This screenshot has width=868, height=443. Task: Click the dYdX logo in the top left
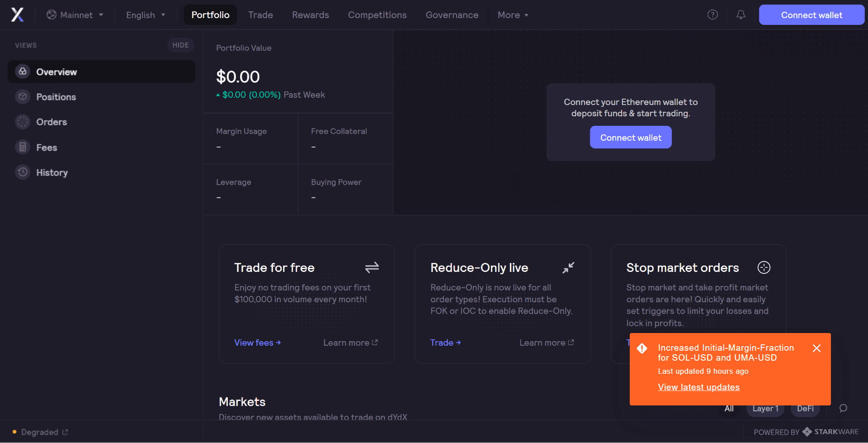[x=17, y=14]
